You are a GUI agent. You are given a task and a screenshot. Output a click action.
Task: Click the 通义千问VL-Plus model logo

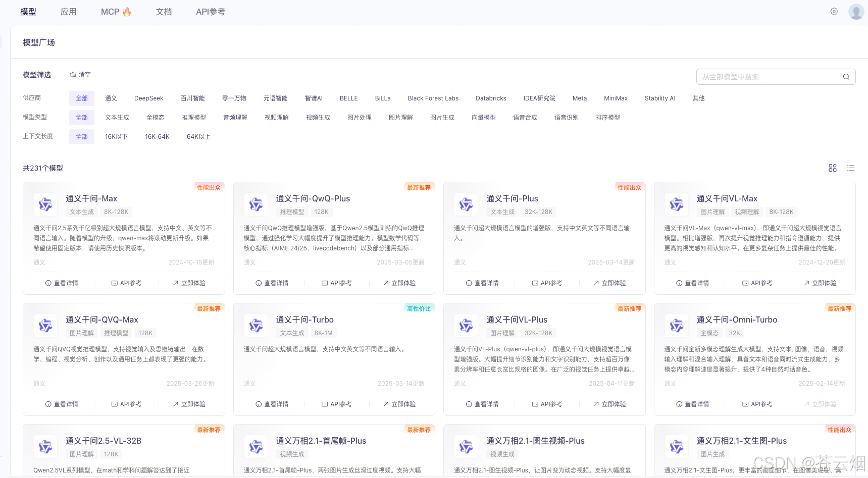pyautogui.click(x=466, y=326)
